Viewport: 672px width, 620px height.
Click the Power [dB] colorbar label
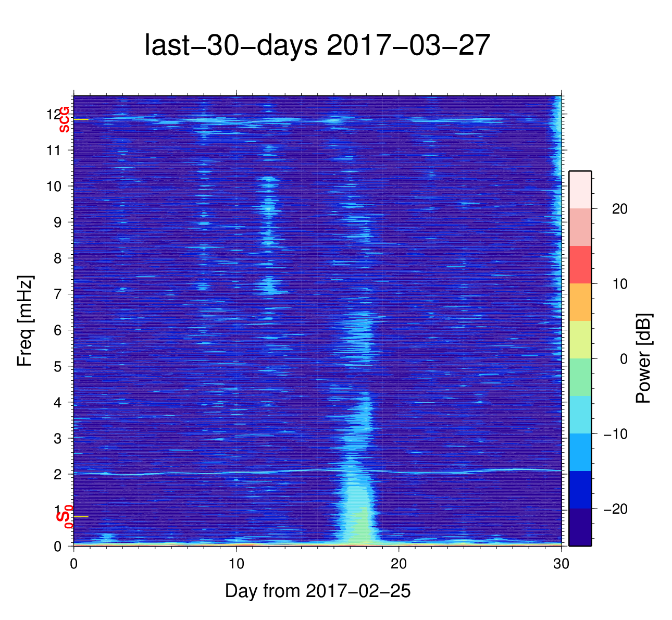[644, 358]
